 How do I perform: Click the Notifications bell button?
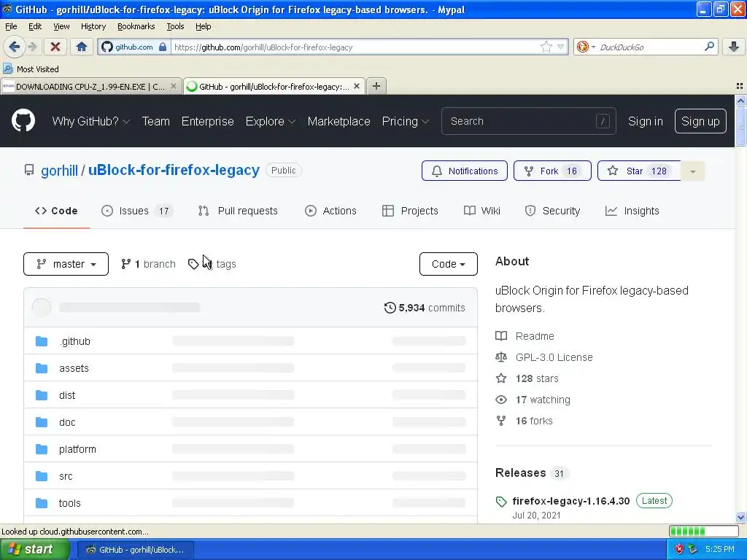(465, 171)
